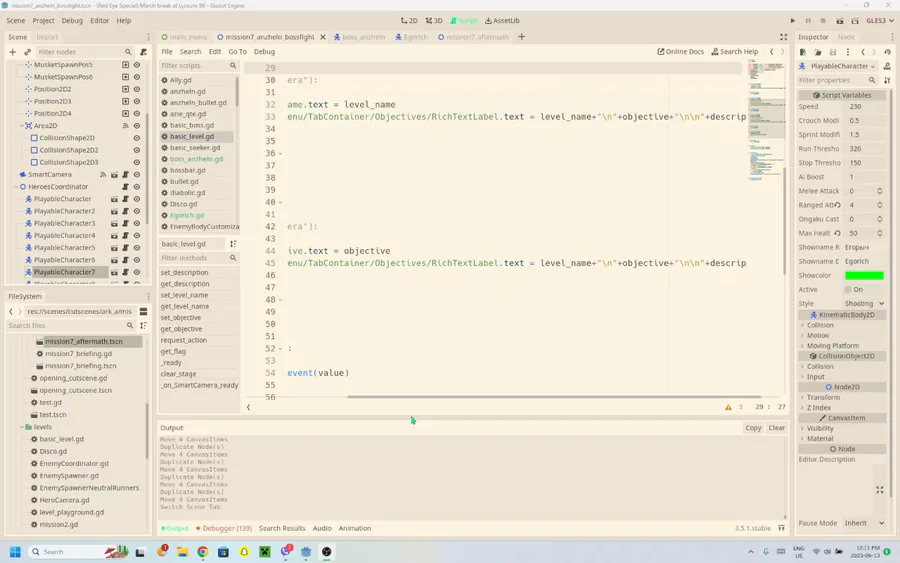Pause the running project
Viewport: 900px width, 563px height.
click(x=808, y=21)
